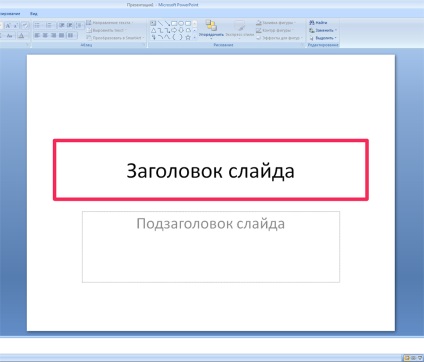The width and height of the screenshot is (424, 362).
Task: Select the Oval shape
Action: click(x=181, y=23)
